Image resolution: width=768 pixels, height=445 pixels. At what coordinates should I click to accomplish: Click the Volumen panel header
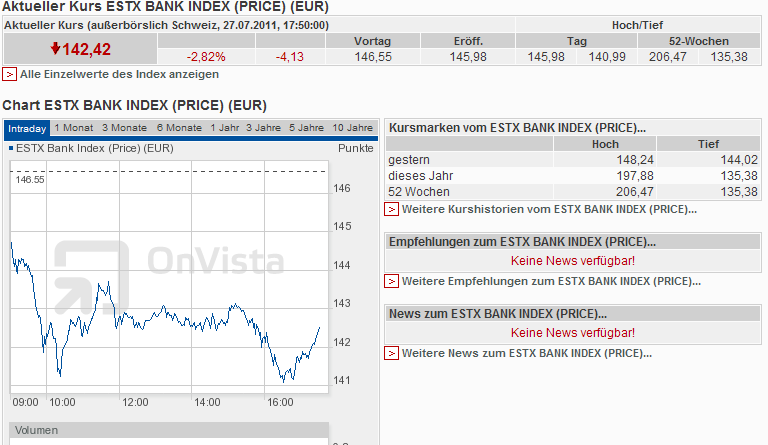tap(169, 430)
